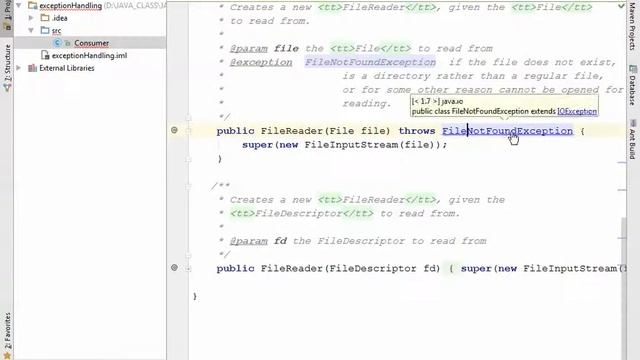Click the External Libraries icon
The height and width of the screenshot is (360, 640).
[x=33, y=68]
